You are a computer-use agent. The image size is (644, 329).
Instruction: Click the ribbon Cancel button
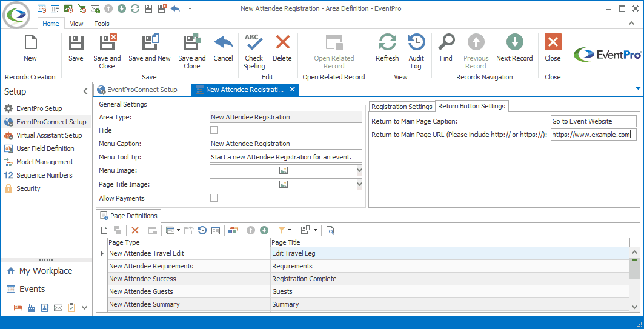point(224,48)
